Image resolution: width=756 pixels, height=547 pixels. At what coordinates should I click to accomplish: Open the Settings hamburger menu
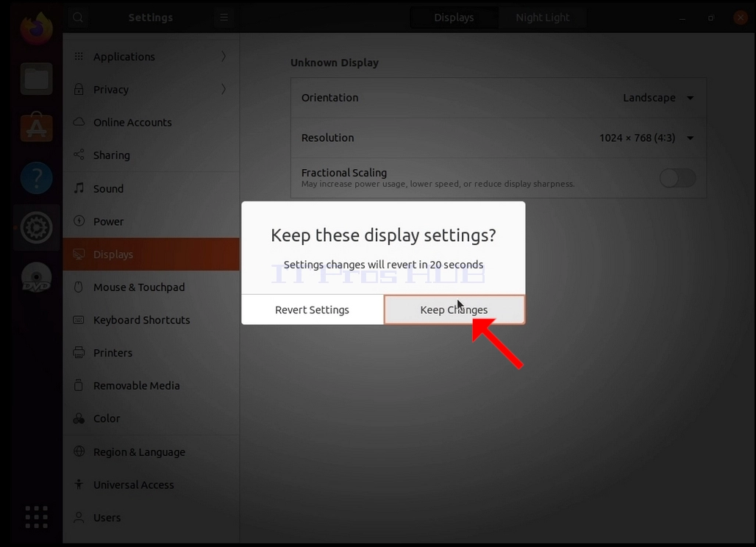tap(224, 18)
